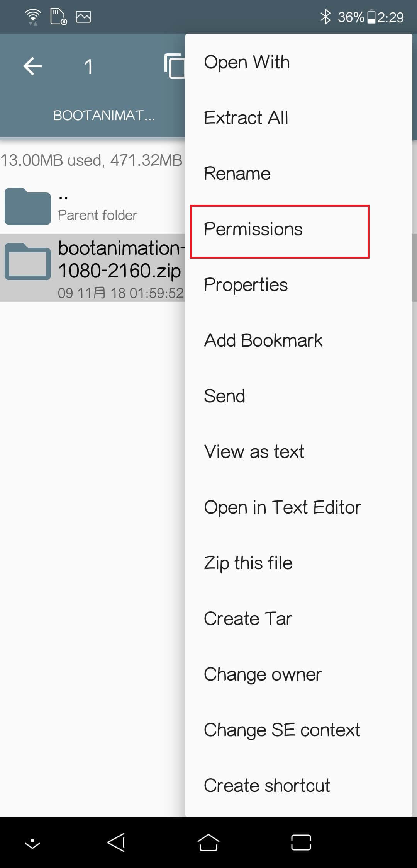Image resolution: width=417 pixels, height=868 pixels.
Task: Choose Rename in the context menu
Action: tap(299, 174)
